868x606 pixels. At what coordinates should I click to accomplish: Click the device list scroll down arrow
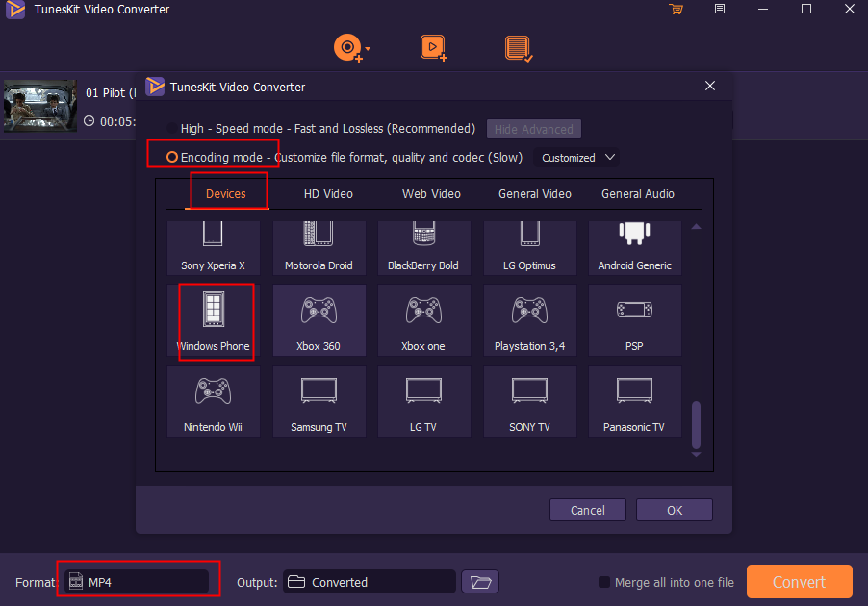coord(697,454)
